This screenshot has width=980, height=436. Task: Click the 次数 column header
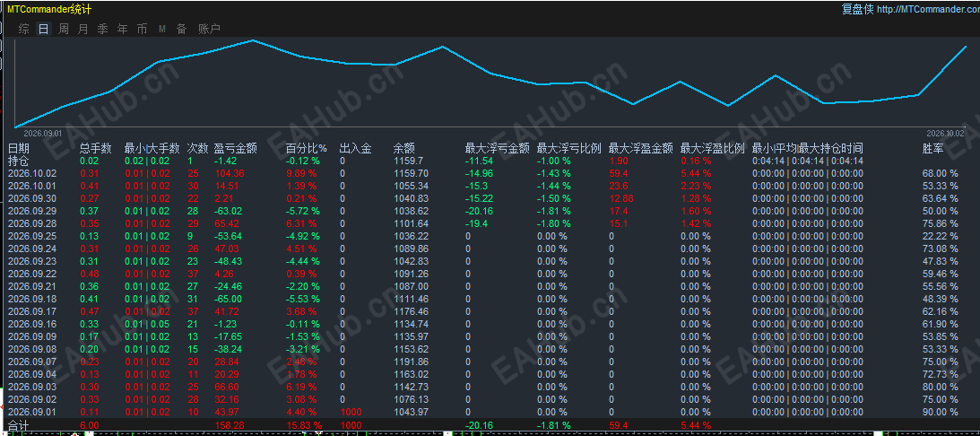197,148
